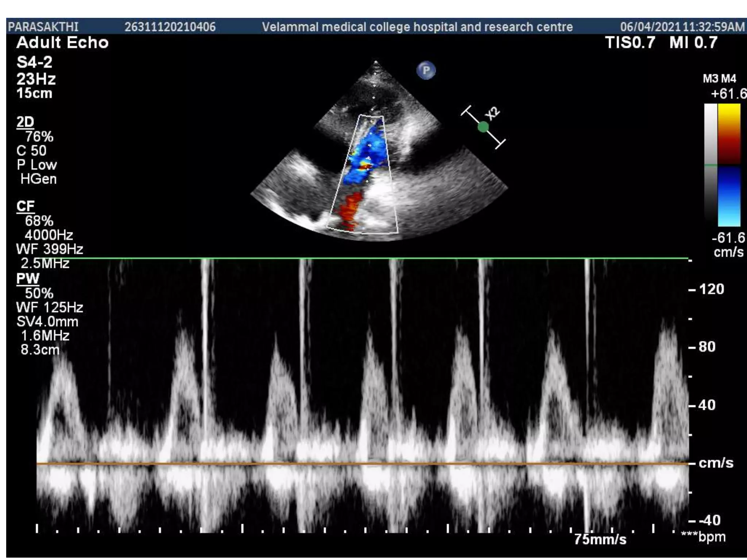The image size is (747, 560).
Task: Click the S4-2 transducer label
Action: (34, 62)
